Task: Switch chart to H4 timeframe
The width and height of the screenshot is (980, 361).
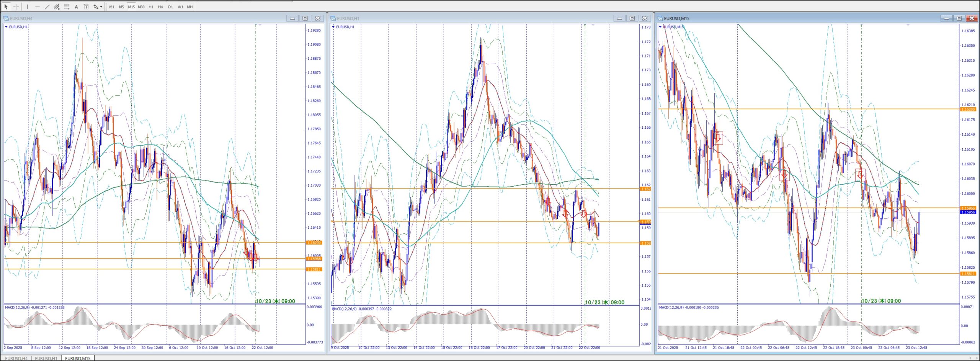Action: click(160, 7)
